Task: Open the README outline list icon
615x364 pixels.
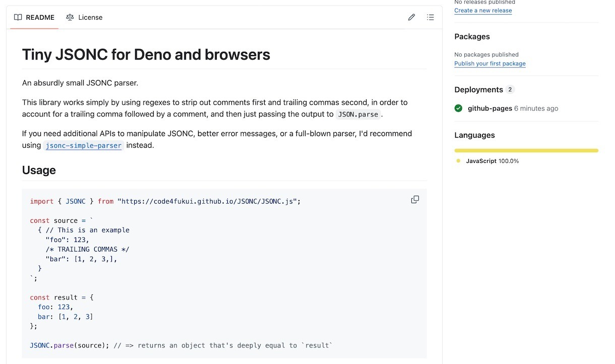Action: pos(430,17)
